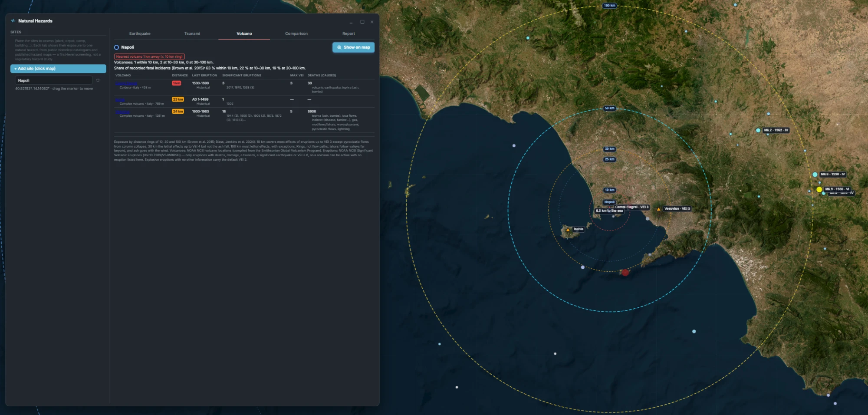Click the 25 km ring label on map

[x=609, y=159]
